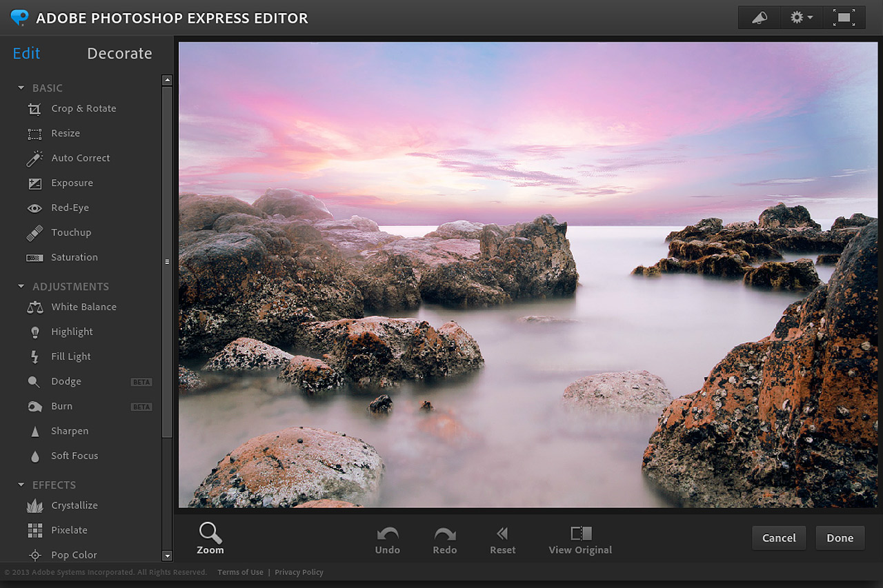Collapse the ADJUSTMENTS section

point(20,286)
